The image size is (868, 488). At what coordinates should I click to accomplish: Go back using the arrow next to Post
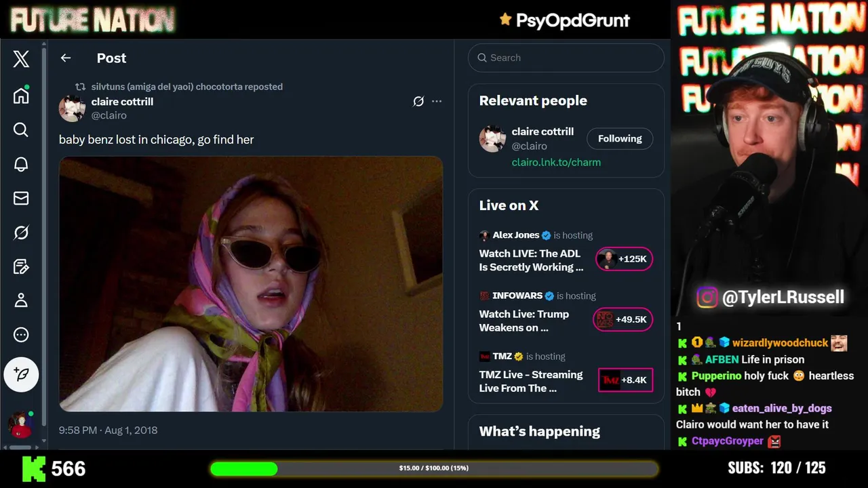pos(66,58)
